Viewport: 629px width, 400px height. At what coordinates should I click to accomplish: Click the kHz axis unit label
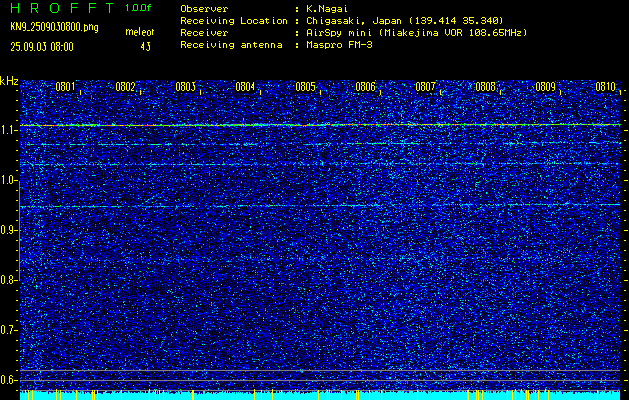pyautogui.click(x=9, y=81)
